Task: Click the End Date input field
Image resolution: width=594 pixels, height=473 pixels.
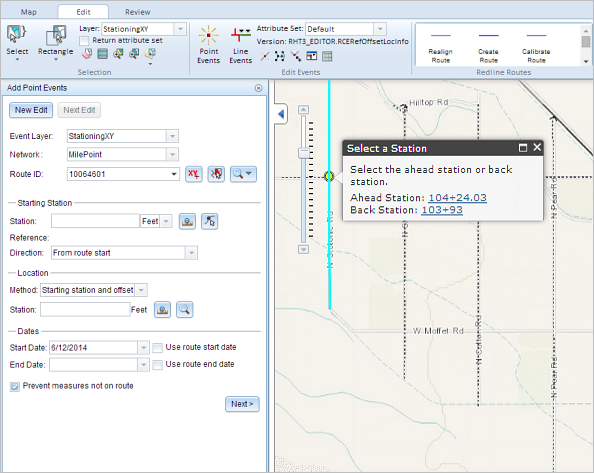Action: coord(94,365)
